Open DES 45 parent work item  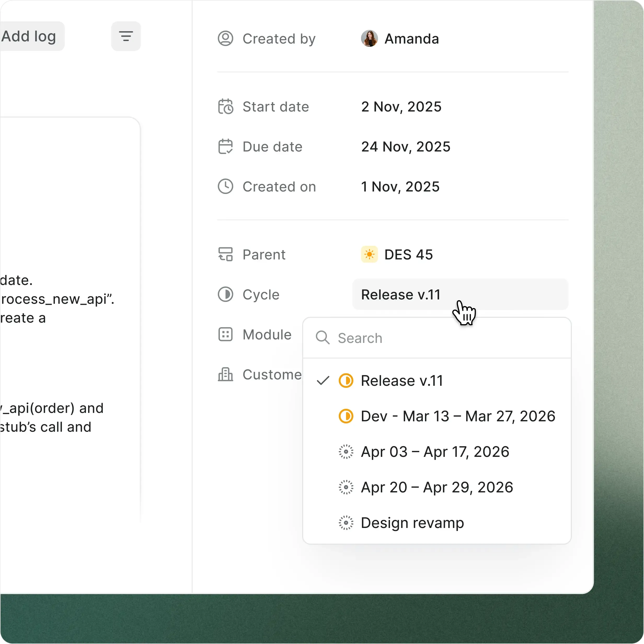[x=409, y=254]
